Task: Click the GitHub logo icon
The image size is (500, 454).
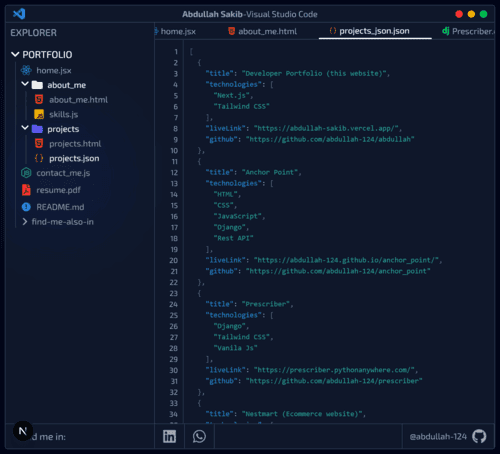Action: [x=479, y=436]
